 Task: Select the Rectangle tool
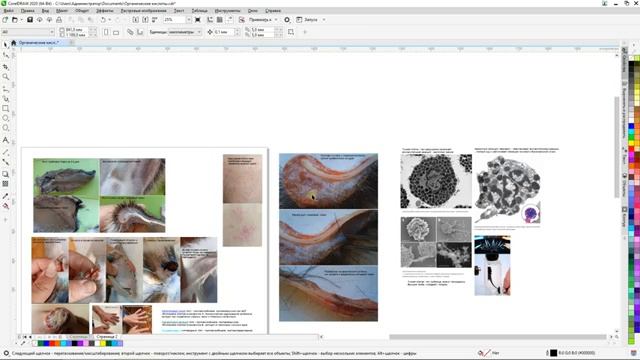(x=5, y=109)
